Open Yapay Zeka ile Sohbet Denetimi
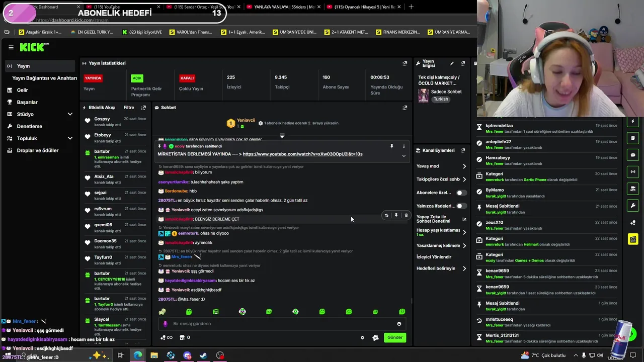This screenshot has width=644, height=362. [441, 219]
